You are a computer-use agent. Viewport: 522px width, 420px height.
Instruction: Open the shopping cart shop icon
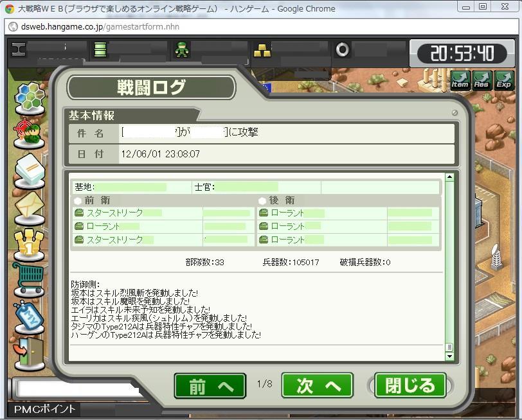pos(30,280)
